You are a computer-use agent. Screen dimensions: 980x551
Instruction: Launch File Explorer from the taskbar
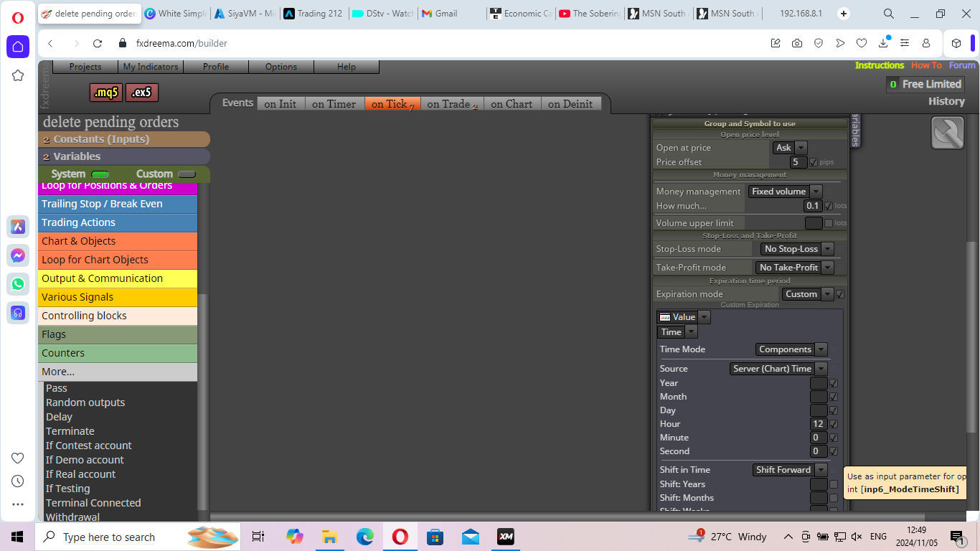330,537
